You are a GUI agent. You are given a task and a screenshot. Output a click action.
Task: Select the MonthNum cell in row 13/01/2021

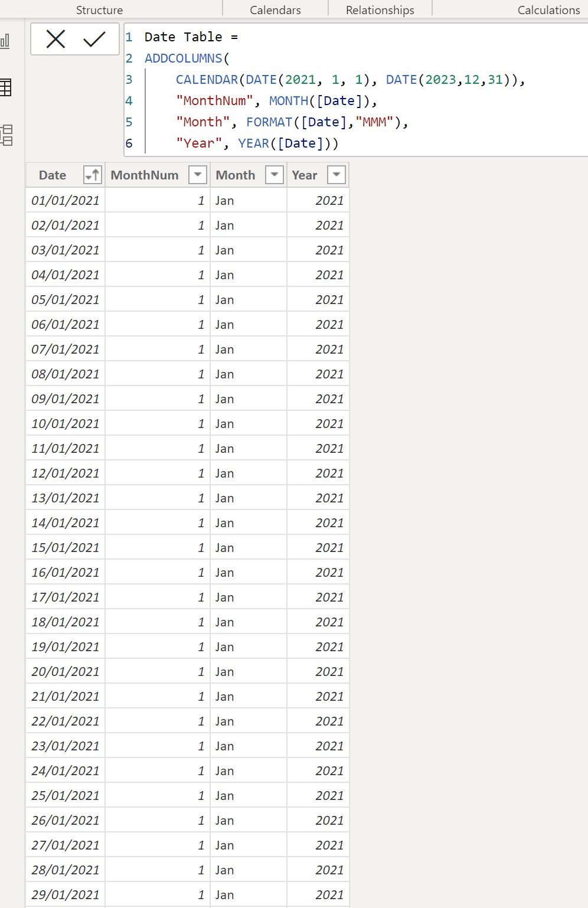[158, 498]
